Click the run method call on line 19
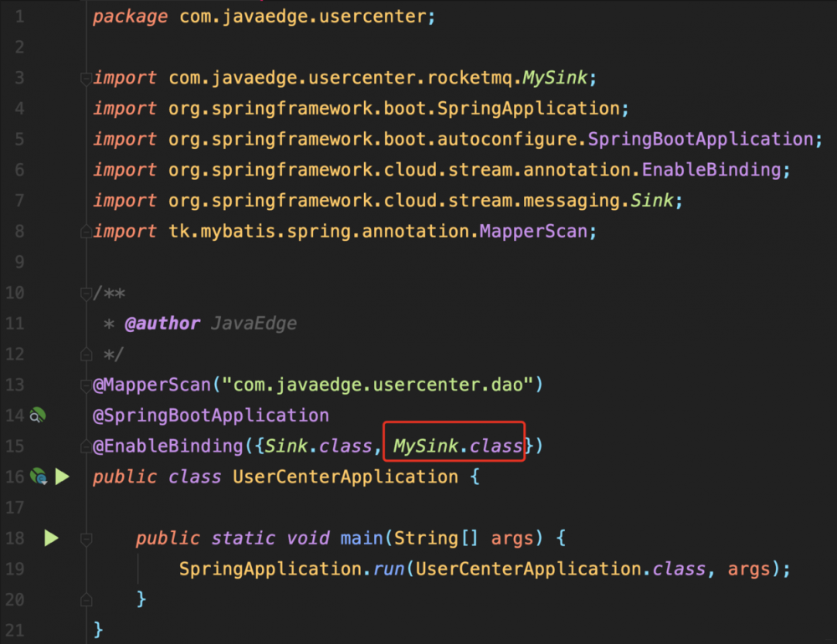837x644 pixels. 388,570
